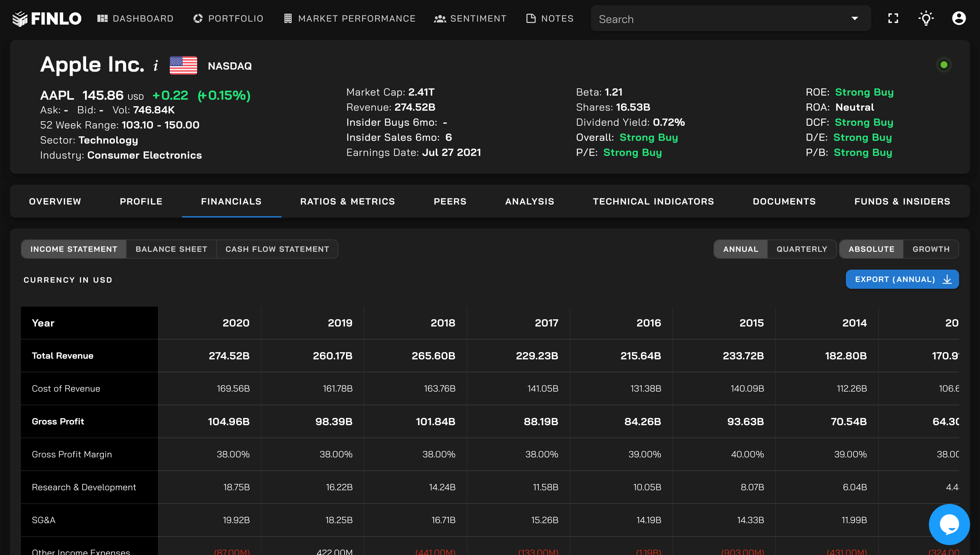The image size is (980, 555).
Task: Open the Sentiment people icon
Action: [x=440, y=18]
